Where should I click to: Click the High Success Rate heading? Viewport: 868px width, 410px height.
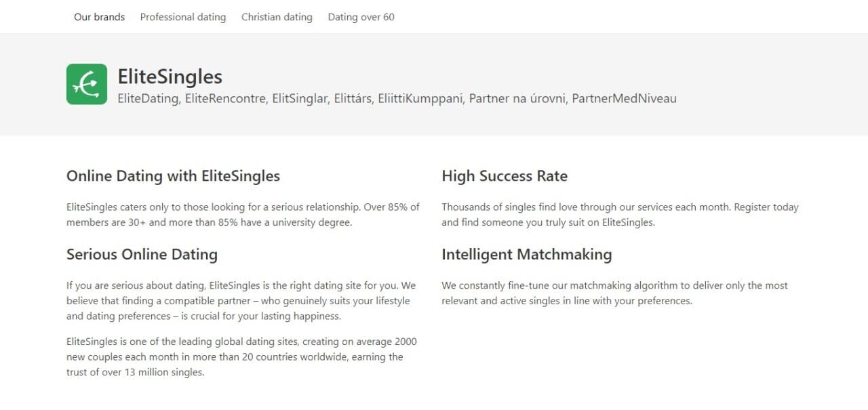pos(505,176)
